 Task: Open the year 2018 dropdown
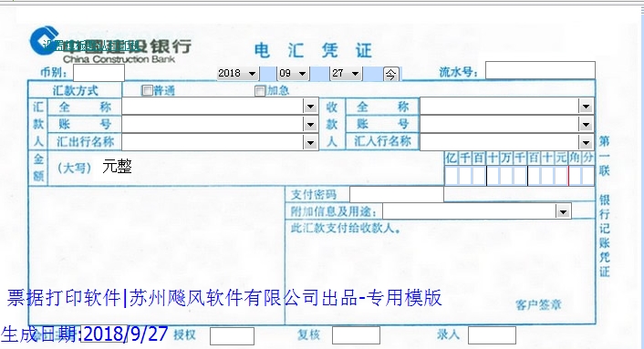pos(252,74)
